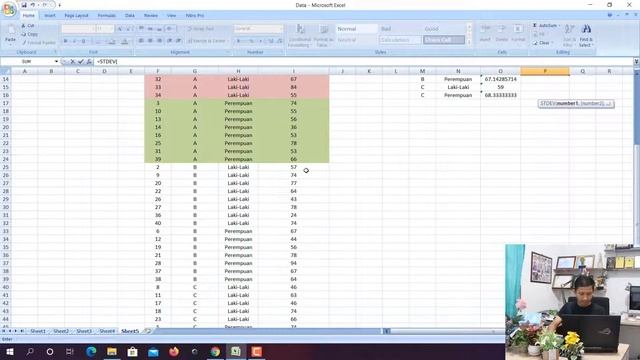640x360 pixels.
Task: Switch to the Review tab
Action: [151, 16]
